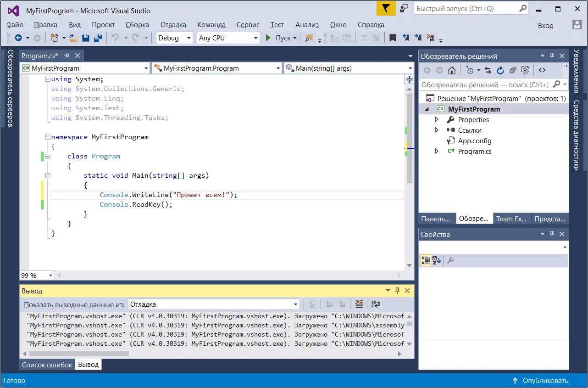Open the 99 % zoom level dropdown
This screenshot has height=388, width=588.
click(37, 276)
